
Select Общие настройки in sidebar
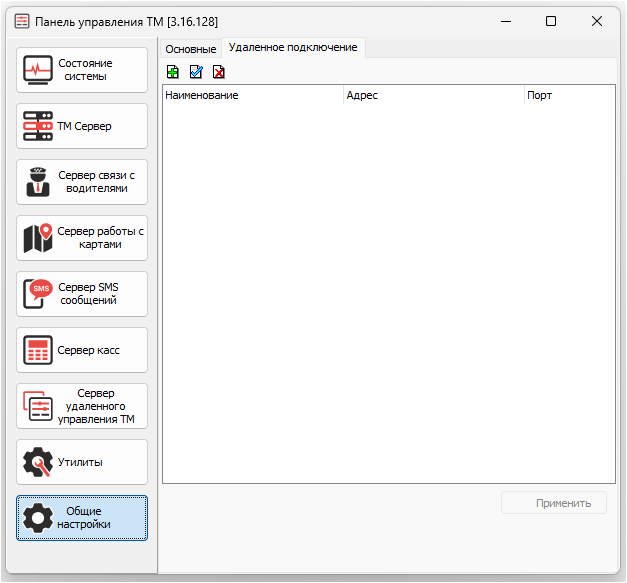pos(82,518)
